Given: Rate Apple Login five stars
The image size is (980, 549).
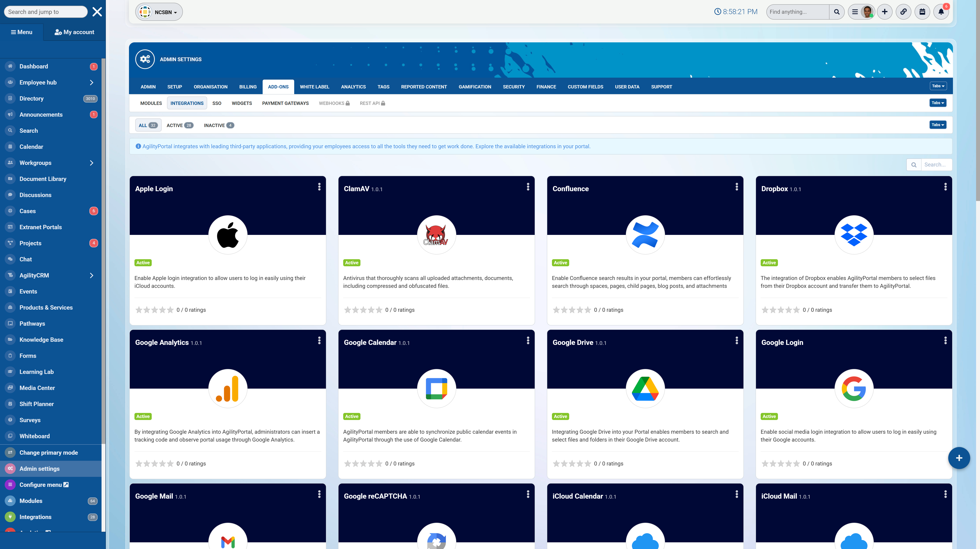Looking at the screenshot, I should pos(170,310).
